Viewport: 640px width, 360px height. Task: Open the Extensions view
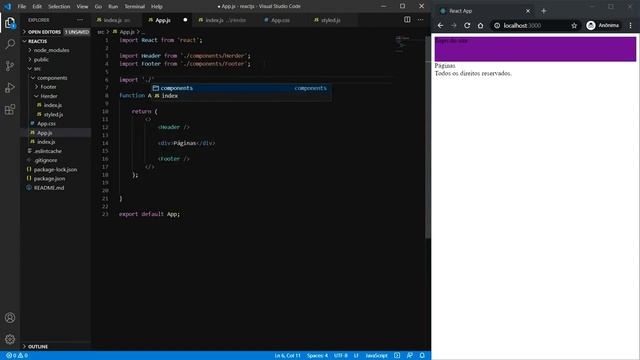(10, 109)
